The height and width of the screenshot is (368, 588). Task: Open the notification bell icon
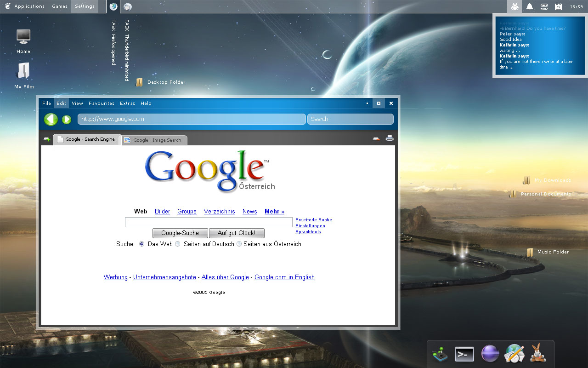tap(530, 6)
